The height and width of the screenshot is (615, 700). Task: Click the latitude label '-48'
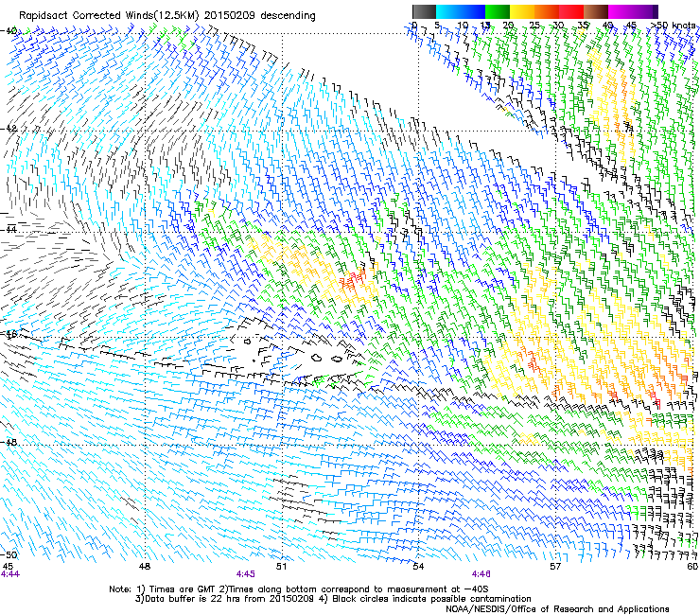pyautogui.click(x=9, y=442)
